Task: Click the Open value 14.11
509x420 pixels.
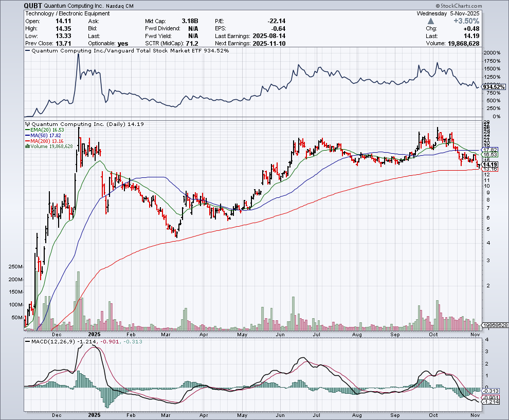Action: pos(63,21)
